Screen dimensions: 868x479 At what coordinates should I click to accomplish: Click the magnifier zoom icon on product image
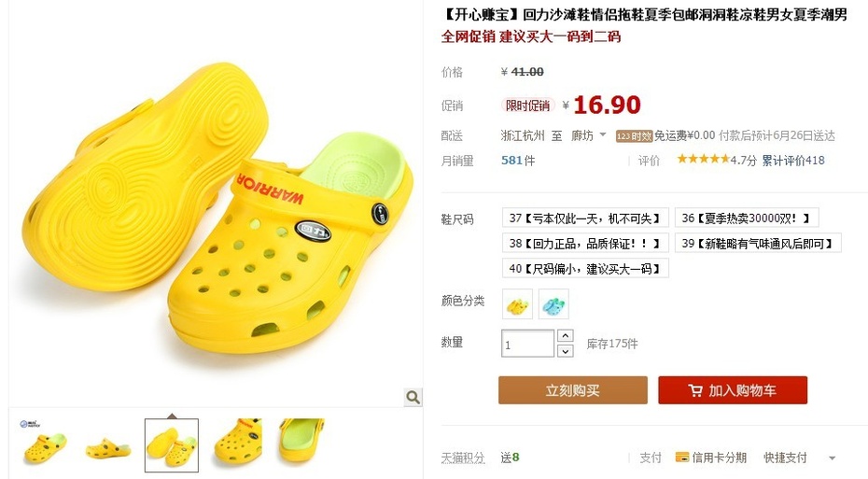[413, 397]
